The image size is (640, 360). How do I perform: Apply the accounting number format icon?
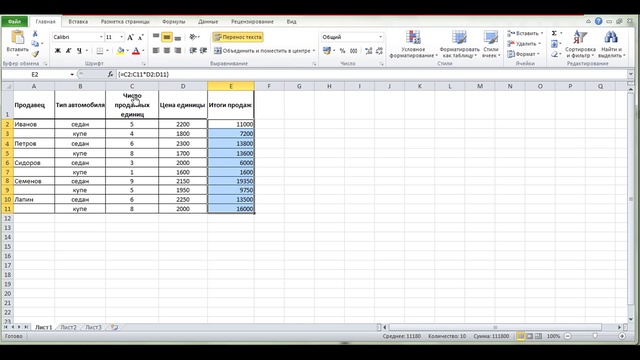click(327, 51)
